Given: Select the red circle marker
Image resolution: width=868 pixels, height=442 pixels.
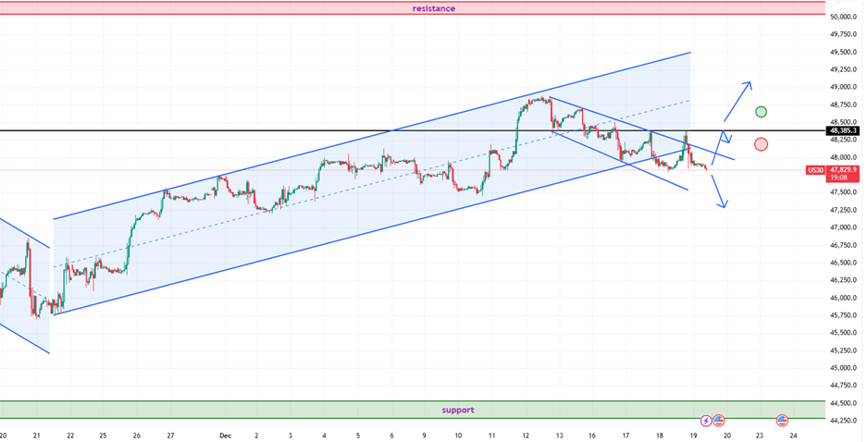Looking at the screenshot, I should pyautogui.click(x=761, y=143).
